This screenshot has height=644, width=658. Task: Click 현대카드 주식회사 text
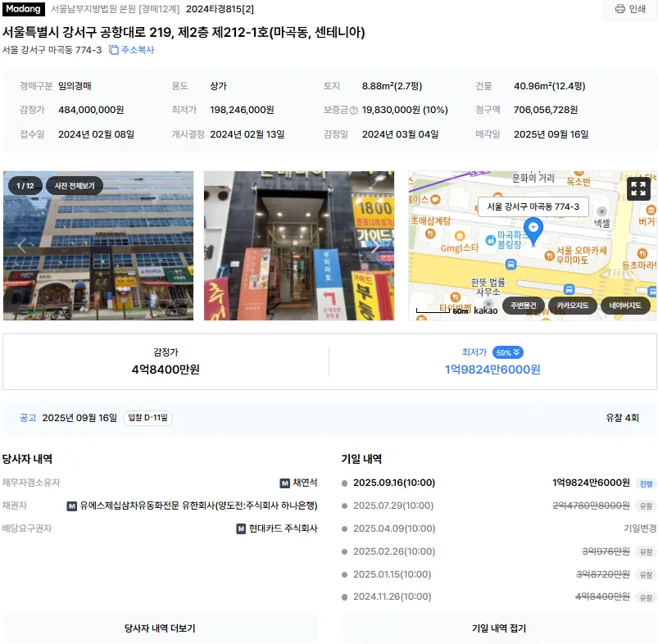tap(284, 528)
